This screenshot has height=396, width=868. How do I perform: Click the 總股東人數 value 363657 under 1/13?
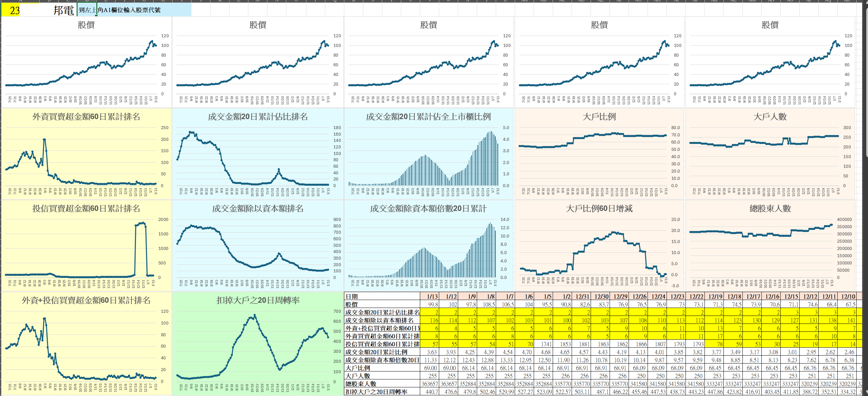429,384
